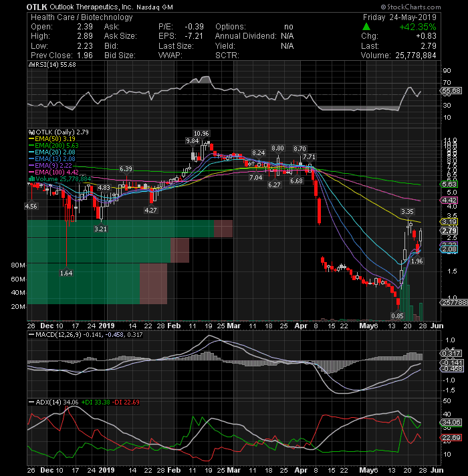468x476 pixels.
Task: Click the pink 4.42 tag on price axis
Action: 449,201
